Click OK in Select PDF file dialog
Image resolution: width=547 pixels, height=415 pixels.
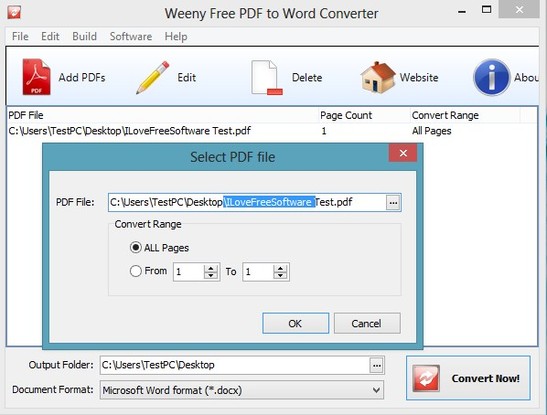[295, 323]
